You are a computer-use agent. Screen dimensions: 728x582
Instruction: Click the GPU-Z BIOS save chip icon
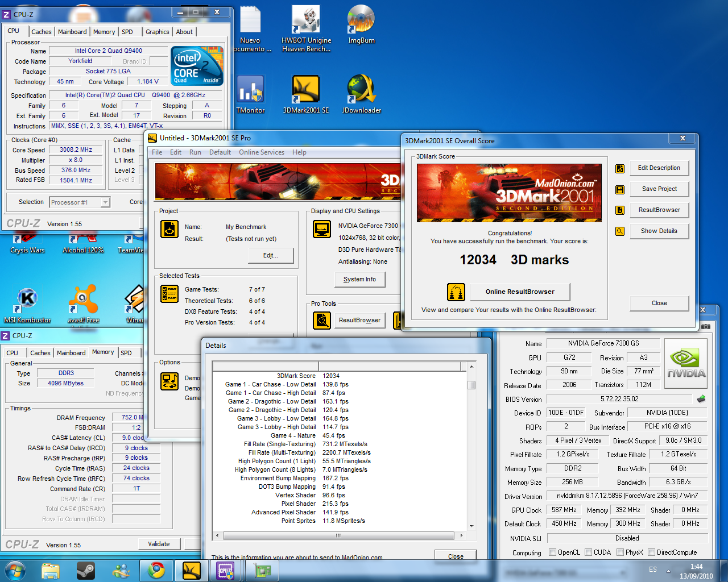[x=701, y=399]
